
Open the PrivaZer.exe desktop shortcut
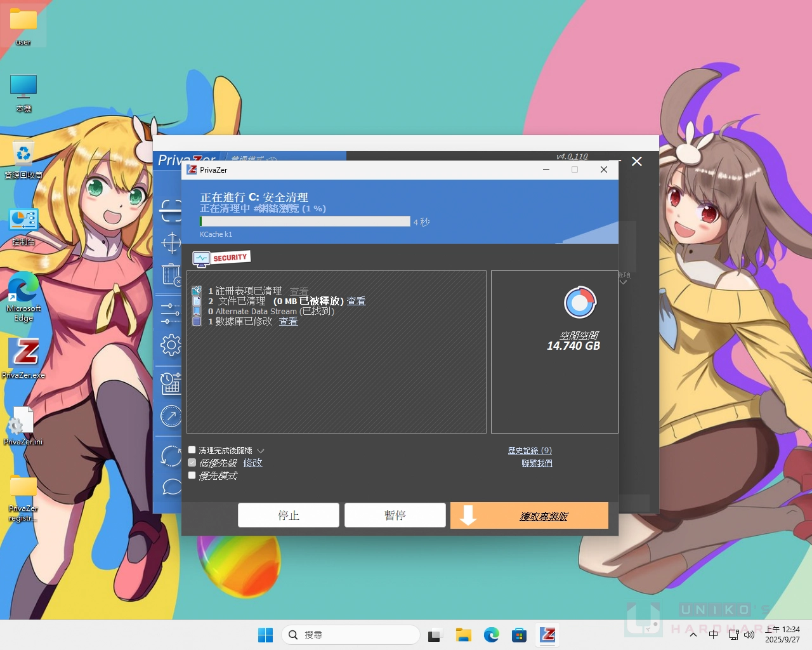[23, 359]
